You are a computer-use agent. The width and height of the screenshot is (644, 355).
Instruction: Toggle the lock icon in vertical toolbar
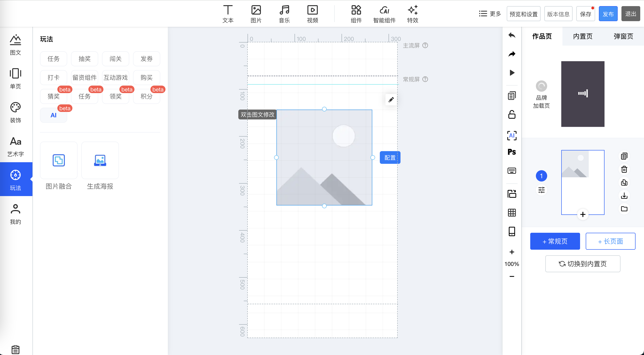click(512, 114)
